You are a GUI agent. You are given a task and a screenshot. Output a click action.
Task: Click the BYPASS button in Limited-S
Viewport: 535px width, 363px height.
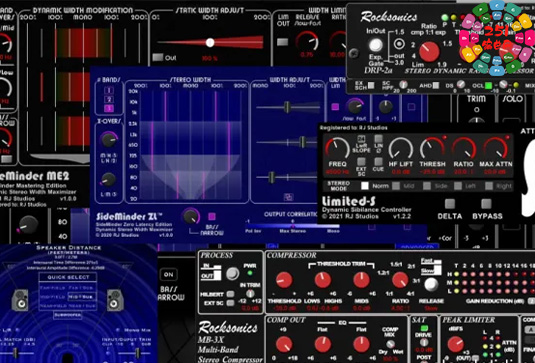[486, 204]
